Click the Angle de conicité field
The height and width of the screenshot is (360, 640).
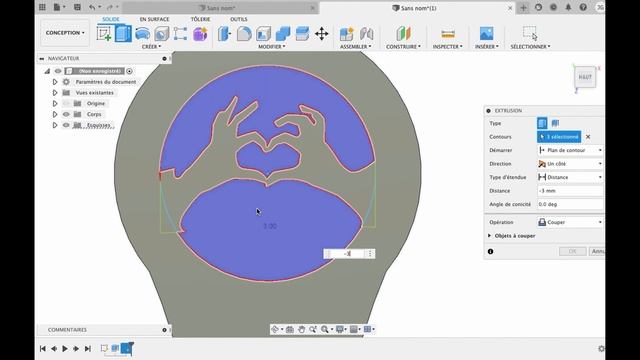click(570, 204)
